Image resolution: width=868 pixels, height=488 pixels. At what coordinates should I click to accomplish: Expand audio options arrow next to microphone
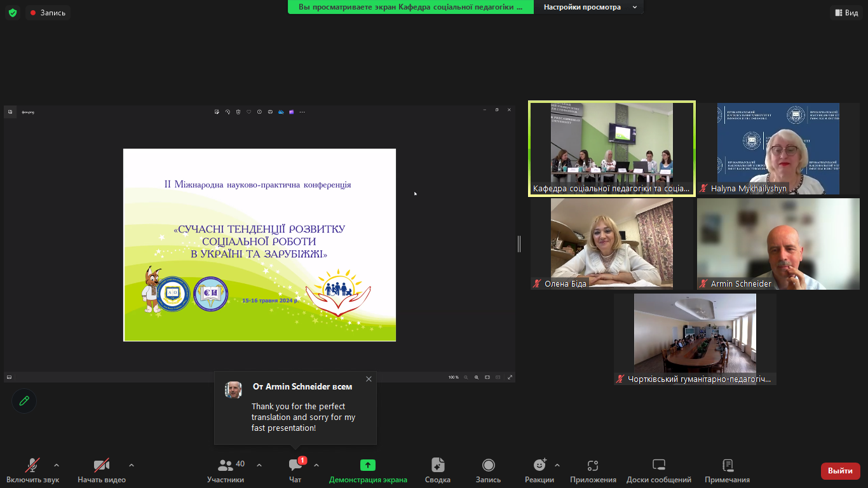[57, 465]
